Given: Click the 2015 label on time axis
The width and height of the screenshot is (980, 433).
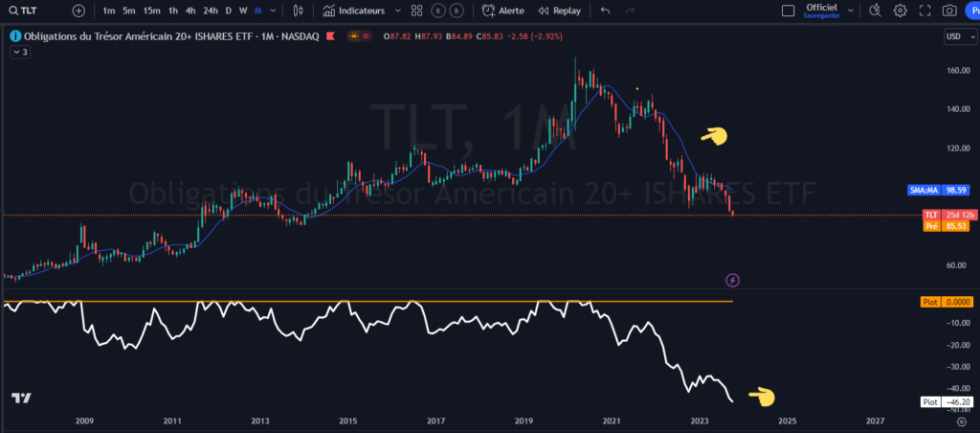Looking at the screenshot, I should [x=348, y=422].
